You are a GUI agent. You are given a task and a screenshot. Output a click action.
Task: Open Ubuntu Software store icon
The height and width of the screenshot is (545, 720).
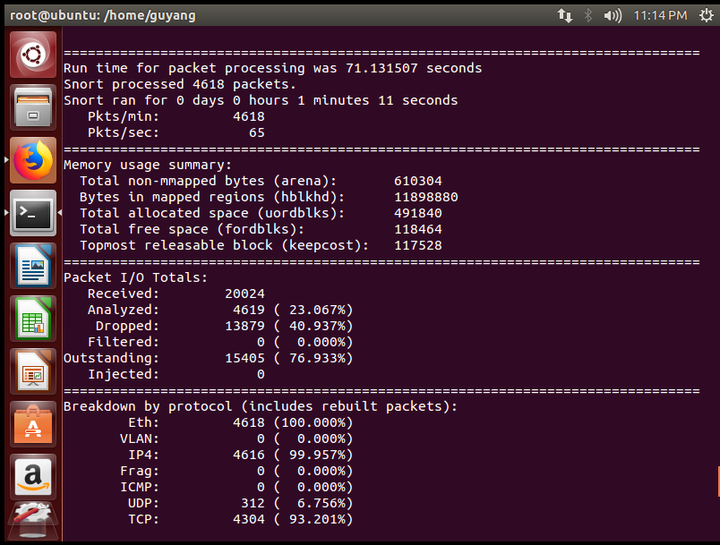[33, 424]
